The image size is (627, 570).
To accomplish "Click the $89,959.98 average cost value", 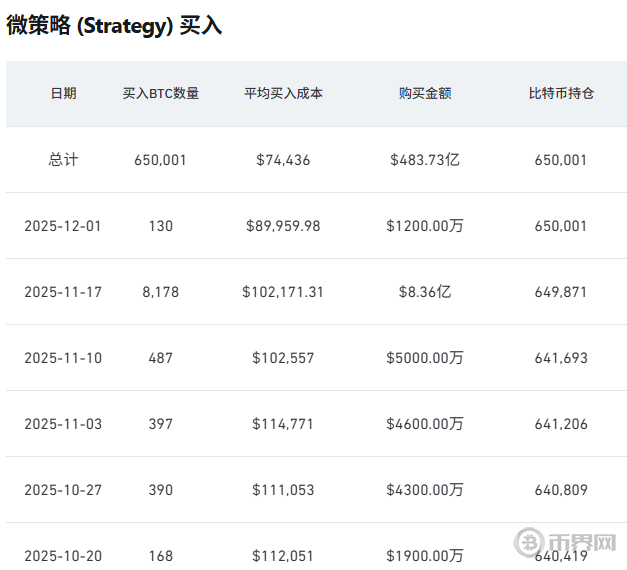I will [283, 226].
